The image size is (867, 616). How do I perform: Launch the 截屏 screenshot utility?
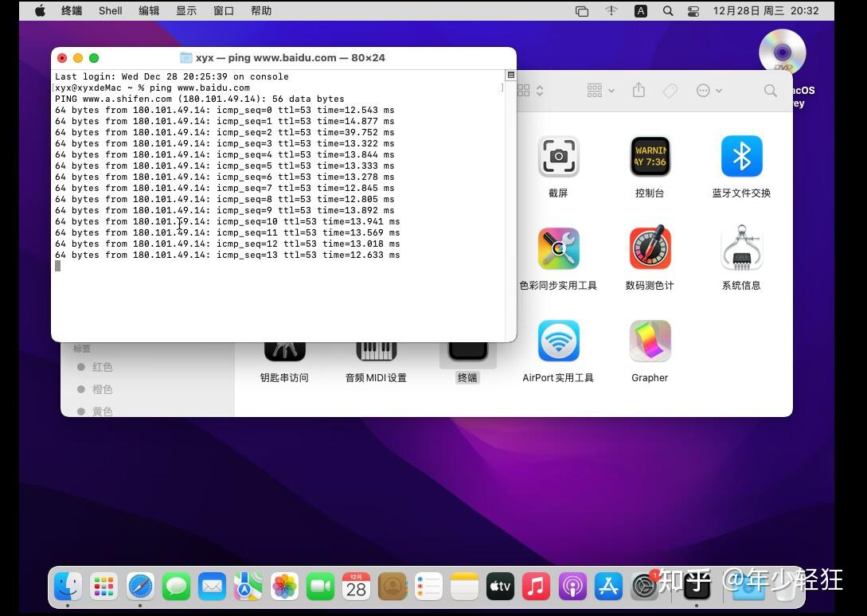[x=558, y=156]
